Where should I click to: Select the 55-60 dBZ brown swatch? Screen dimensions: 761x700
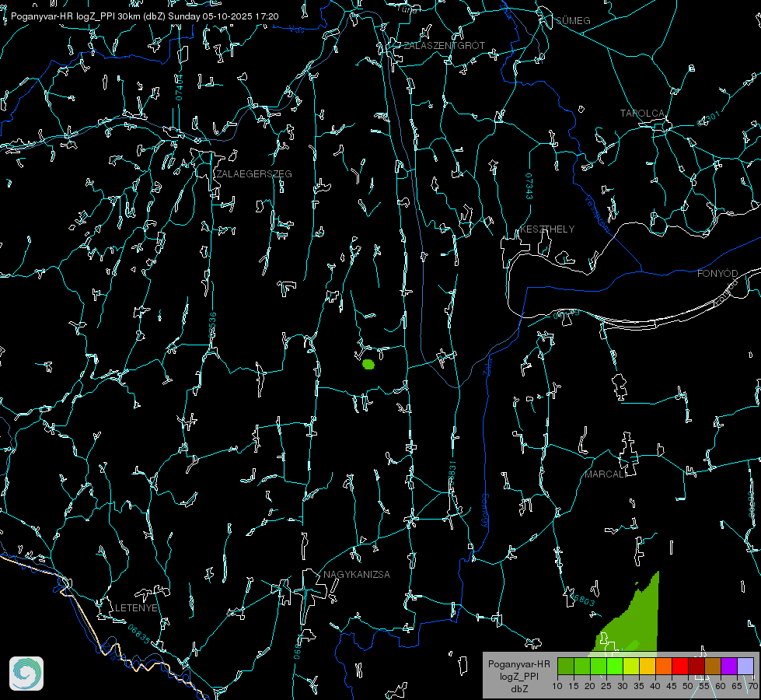pos(713,666)
